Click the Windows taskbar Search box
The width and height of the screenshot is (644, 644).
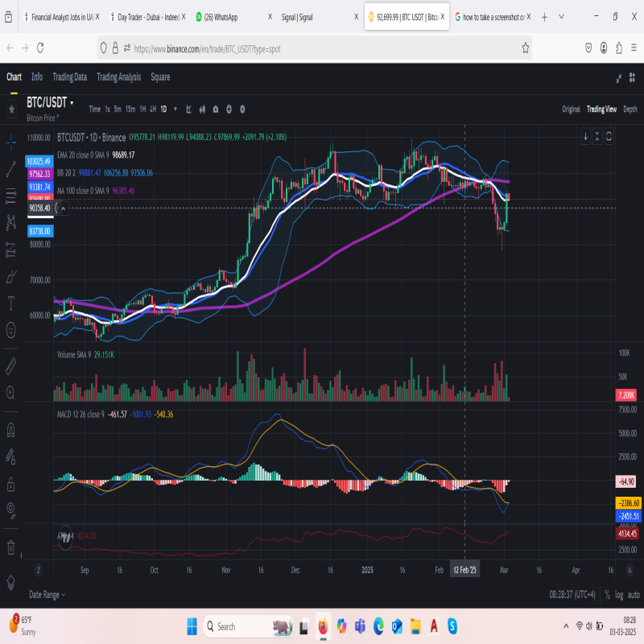point(248,626)
